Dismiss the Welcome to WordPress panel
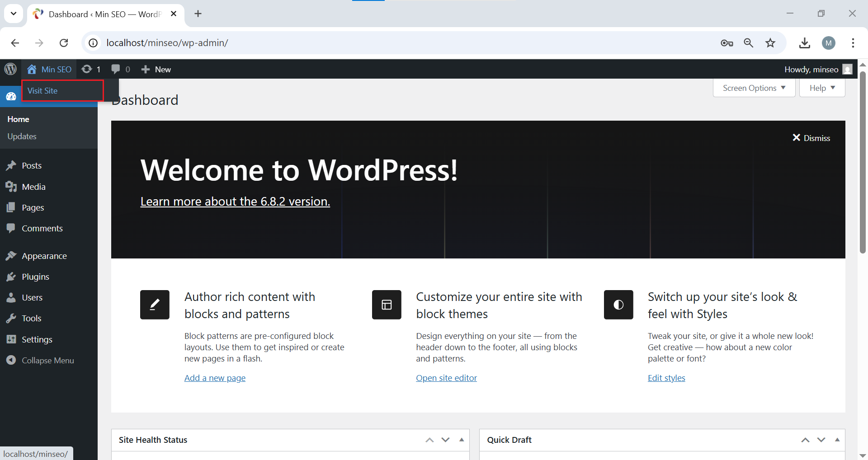Image resolution: width=868 pixels, height=460 pixels. pos(811,138)
